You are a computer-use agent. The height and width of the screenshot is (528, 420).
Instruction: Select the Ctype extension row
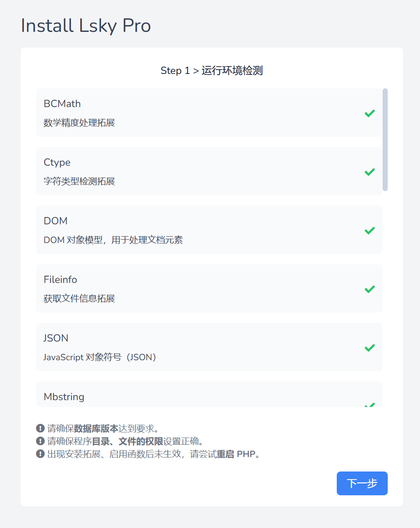209,171
